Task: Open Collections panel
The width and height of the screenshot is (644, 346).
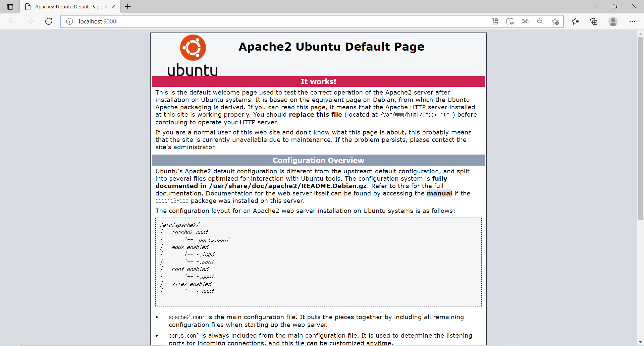Action: pos(594,21)
